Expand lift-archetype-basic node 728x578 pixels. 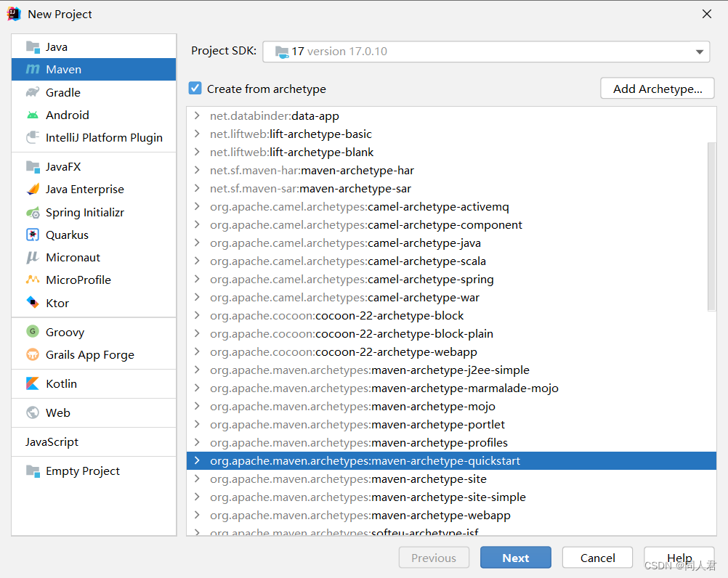[x=197, y=134]
